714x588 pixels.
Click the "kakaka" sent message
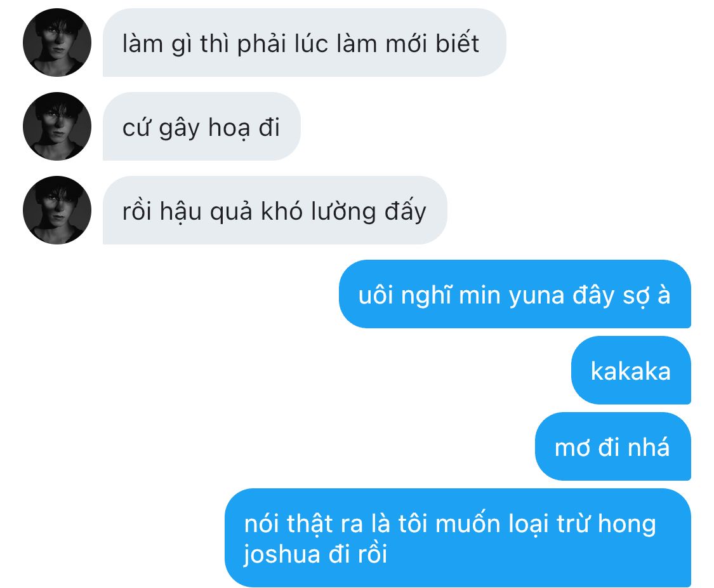point(631,370)
